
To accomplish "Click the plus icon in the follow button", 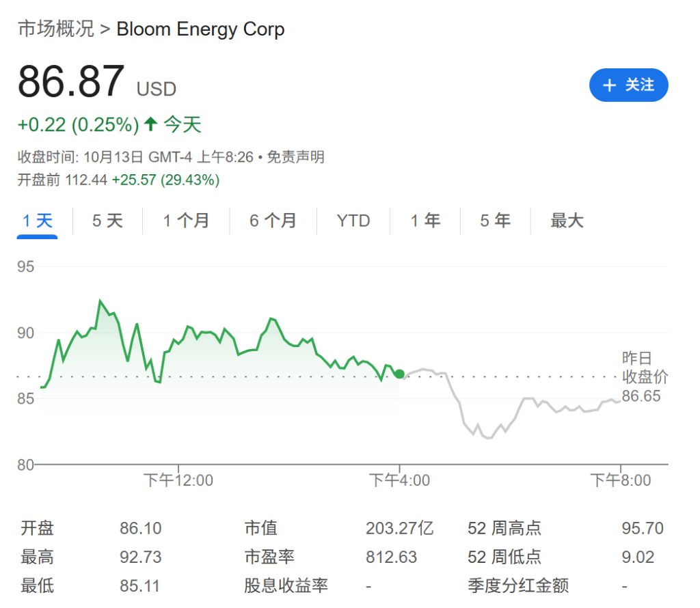I will (609, 85).
